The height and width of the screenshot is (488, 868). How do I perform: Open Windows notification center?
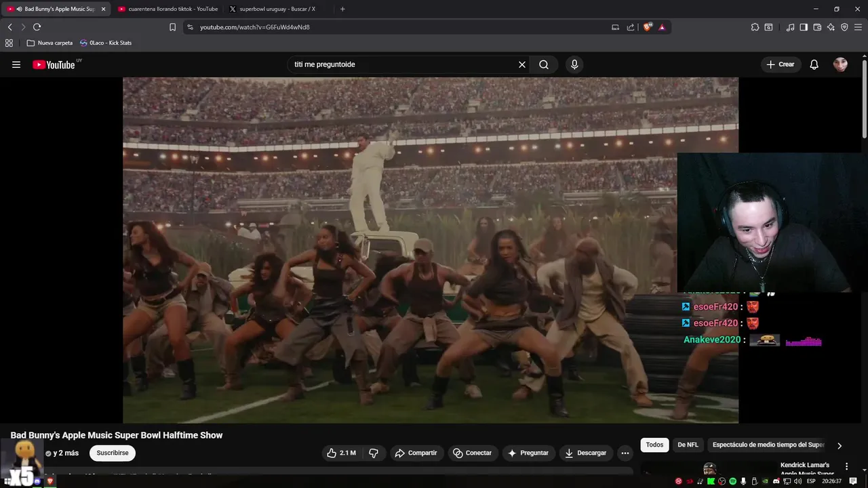pos(853,481)
